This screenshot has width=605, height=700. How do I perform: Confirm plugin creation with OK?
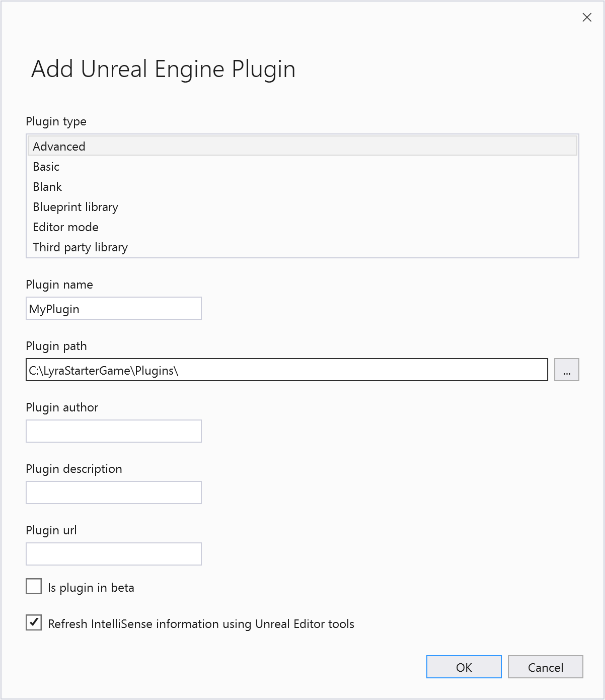[464, 667]
